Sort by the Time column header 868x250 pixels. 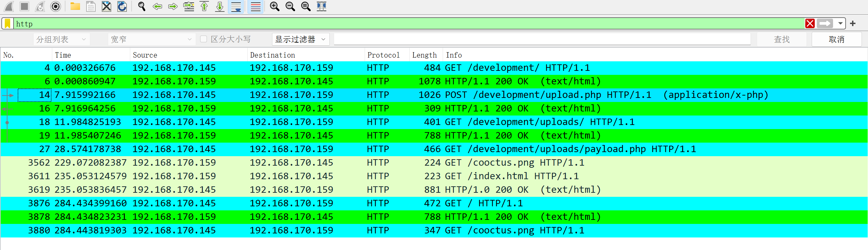[91, 55]
